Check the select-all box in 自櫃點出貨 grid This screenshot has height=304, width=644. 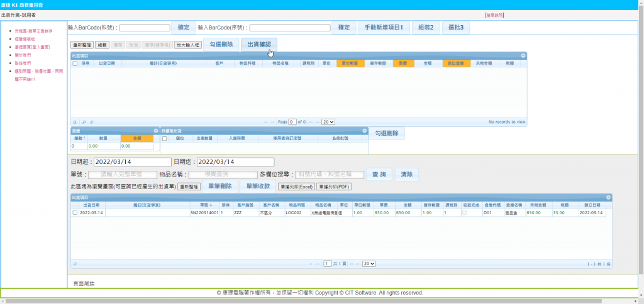point(165,138)
